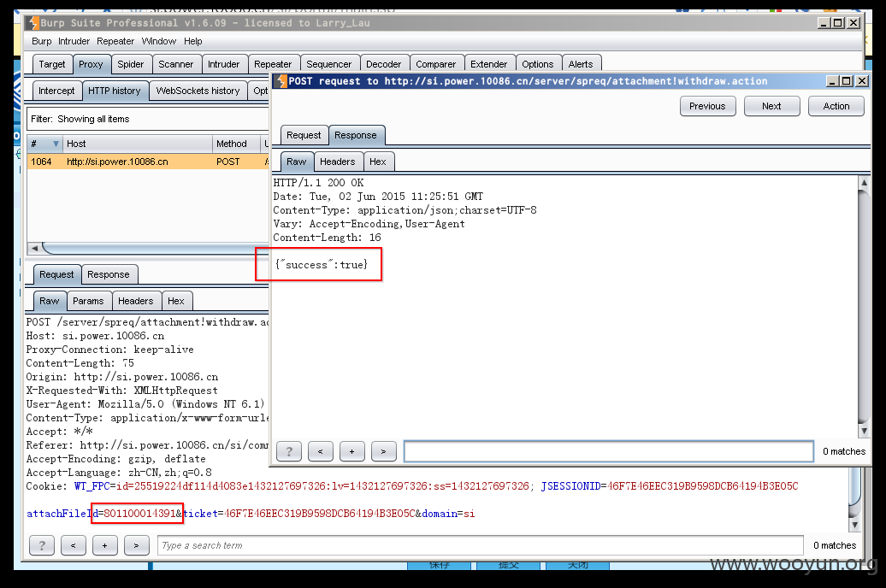Switch to the Intruder tool tab
886x588 pixels.
tap(224, 64)
